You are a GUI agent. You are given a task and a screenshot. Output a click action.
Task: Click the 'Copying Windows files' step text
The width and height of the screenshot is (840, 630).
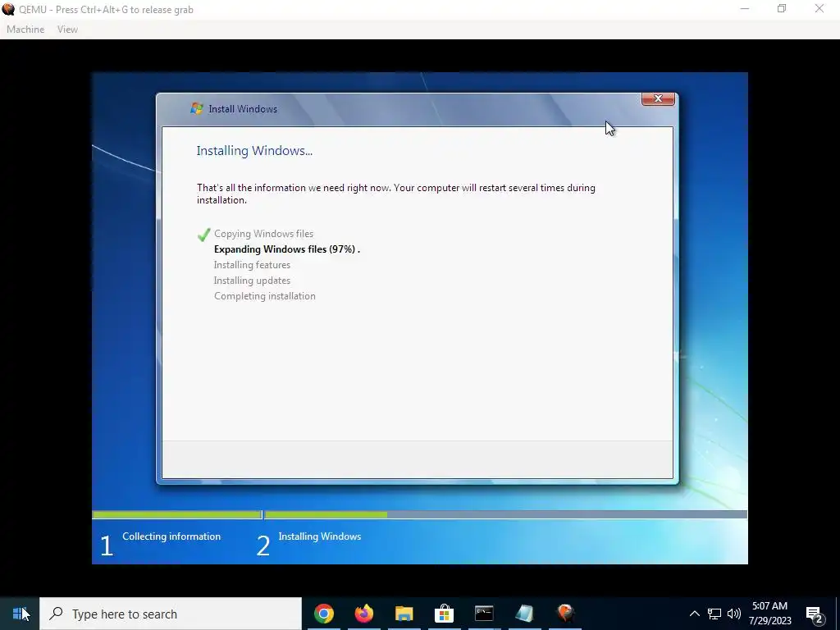[263, 234]
